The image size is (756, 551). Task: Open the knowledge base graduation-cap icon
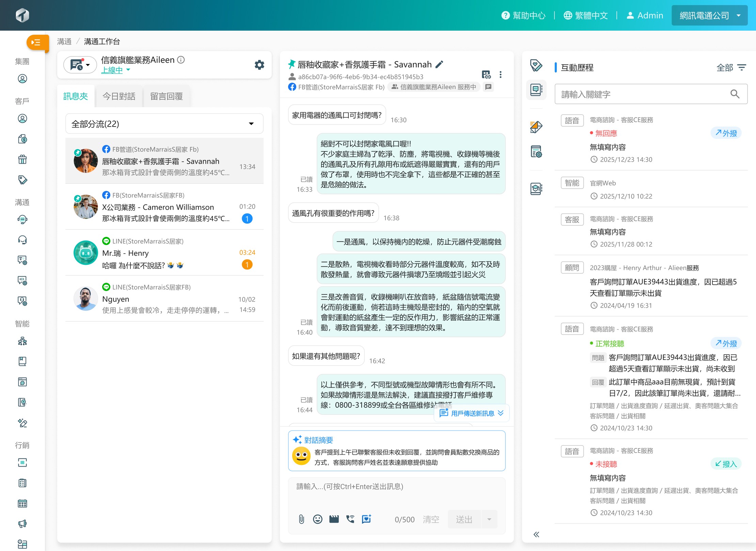(536, 189)
